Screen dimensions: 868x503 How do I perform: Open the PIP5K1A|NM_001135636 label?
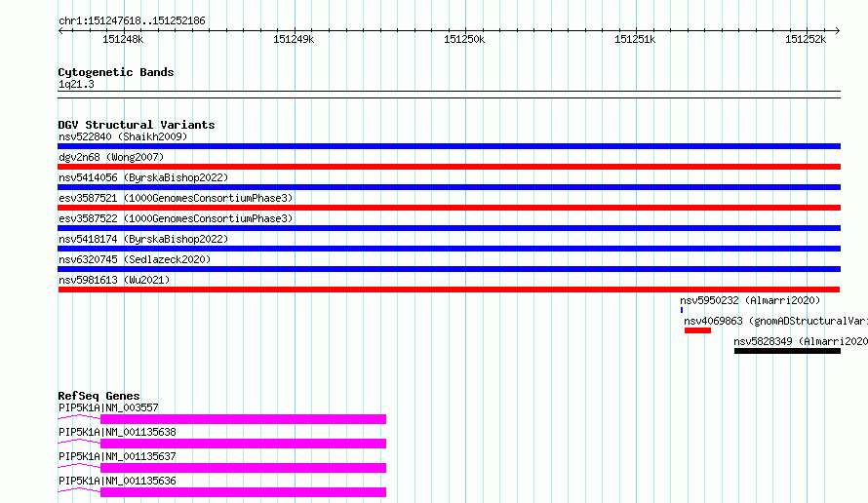(x=117, y=481)
